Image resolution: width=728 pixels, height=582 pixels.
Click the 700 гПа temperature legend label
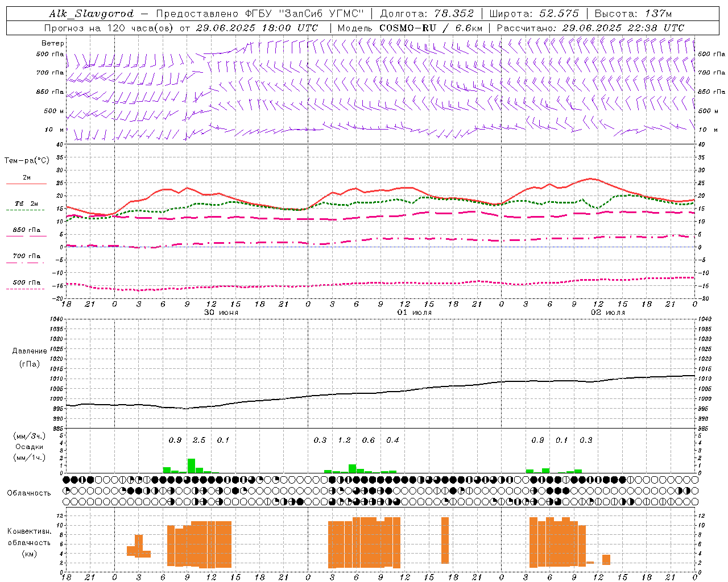point(27,256)
